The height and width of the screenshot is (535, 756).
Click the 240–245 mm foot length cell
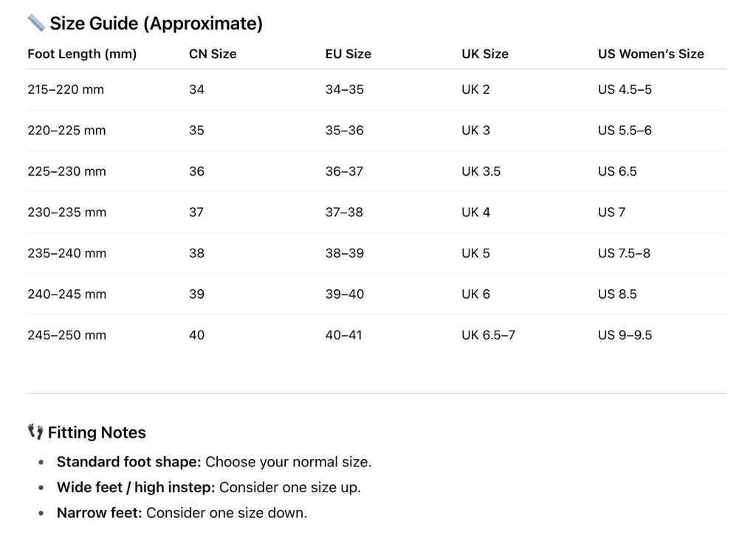tap(66, 294)
